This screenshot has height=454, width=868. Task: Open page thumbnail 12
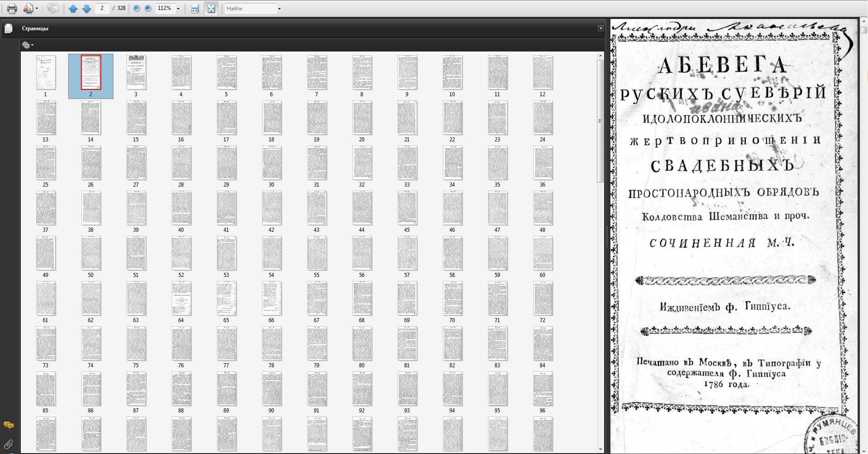click(x=543, y=72)
